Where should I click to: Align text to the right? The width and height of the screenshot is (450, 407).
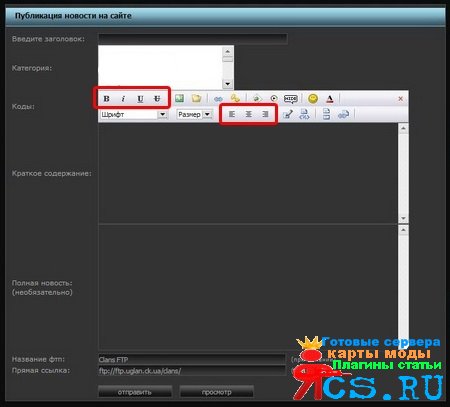(x=265, y=114)
